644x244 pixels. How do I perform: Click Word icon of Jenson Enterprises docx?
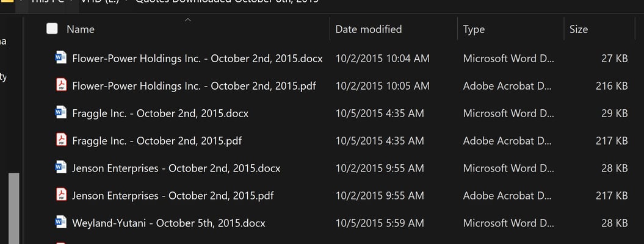(61, 168)
